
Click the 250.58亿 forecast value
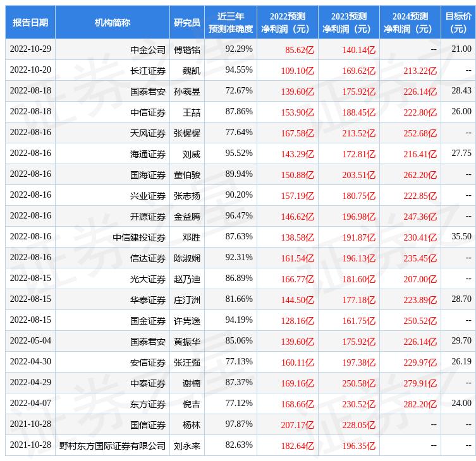(359, 383)
